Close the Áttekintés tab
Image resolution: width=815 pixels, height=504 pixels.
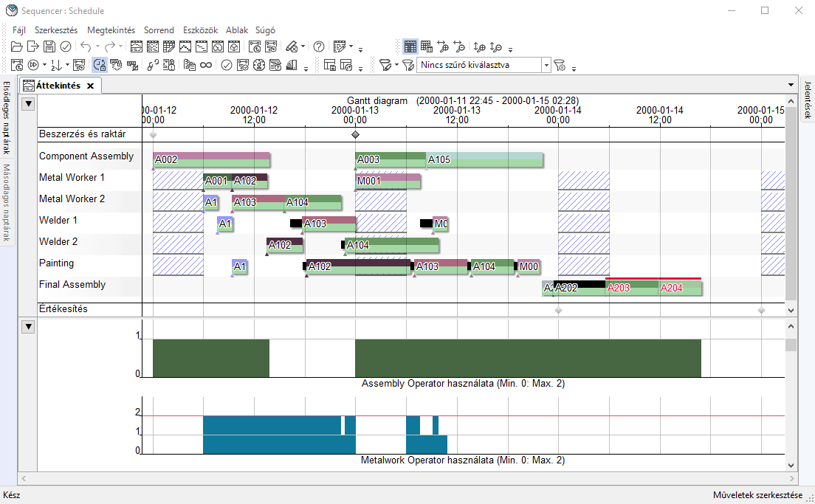pos(90,86)
